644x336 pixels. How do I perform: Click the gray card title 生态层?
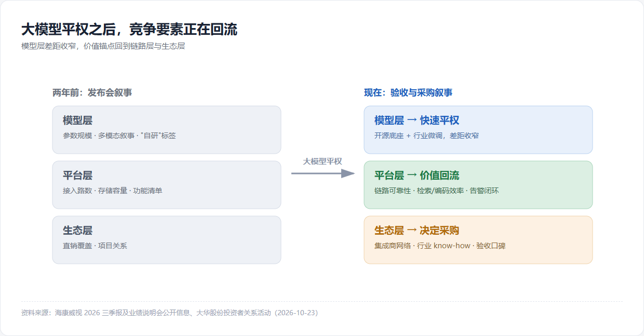point(77,231)
